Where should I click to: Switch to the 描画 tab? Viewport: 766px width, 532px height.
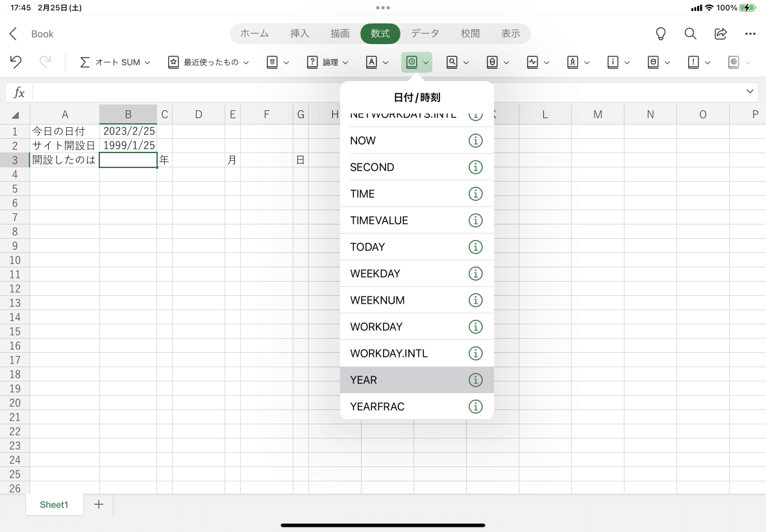[340, 34]
